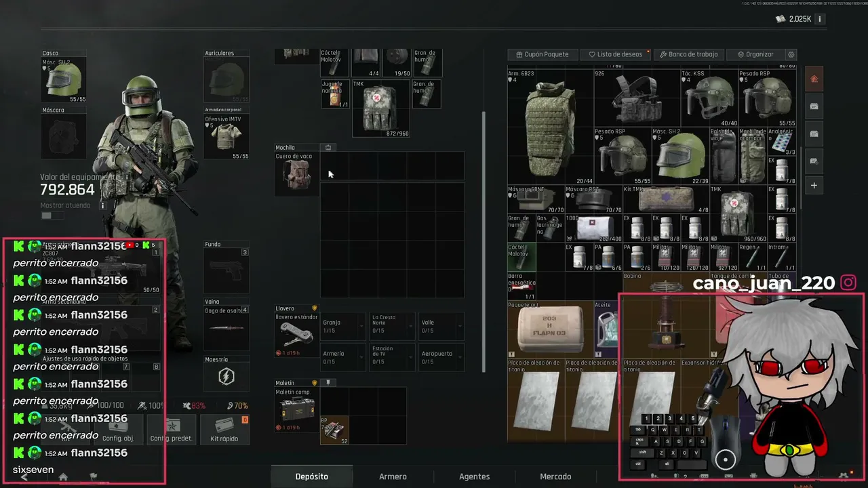
Task: Click the small icon beside Mochila label
Action: (328, 147)
